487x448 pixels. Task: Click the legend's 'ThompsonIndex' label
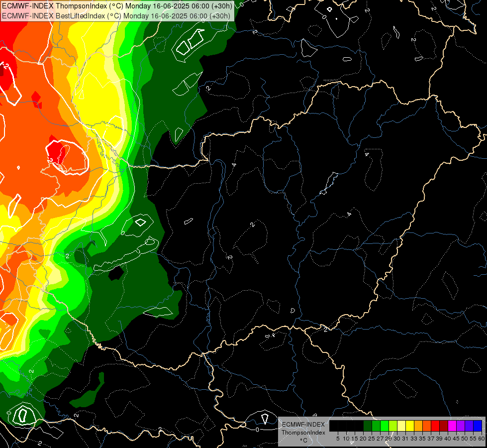coord(303,433)
